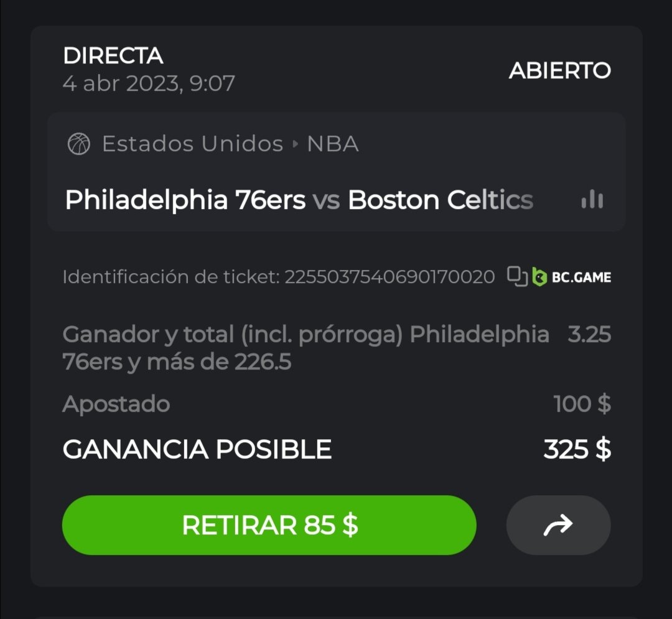This screenshot has width=672, height=619.
Task: Click the 100 $ staked amount
Action: tap(582, 404)
